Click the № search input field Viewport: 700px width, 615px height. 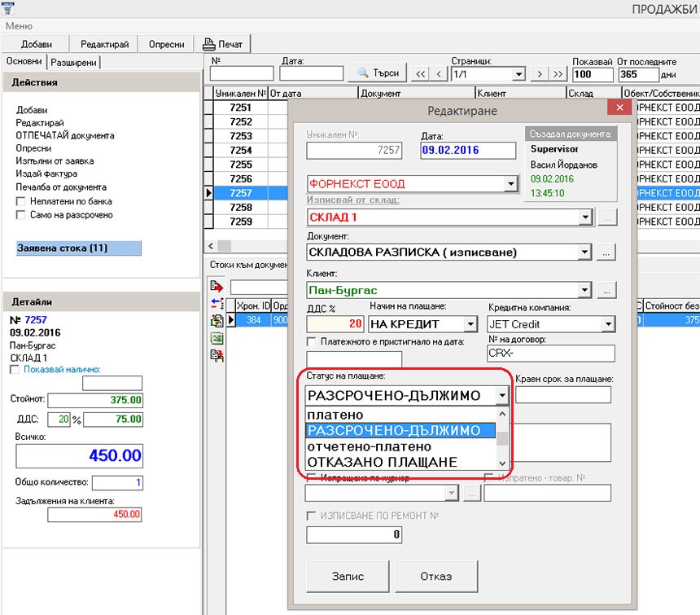tap(242, 73)
